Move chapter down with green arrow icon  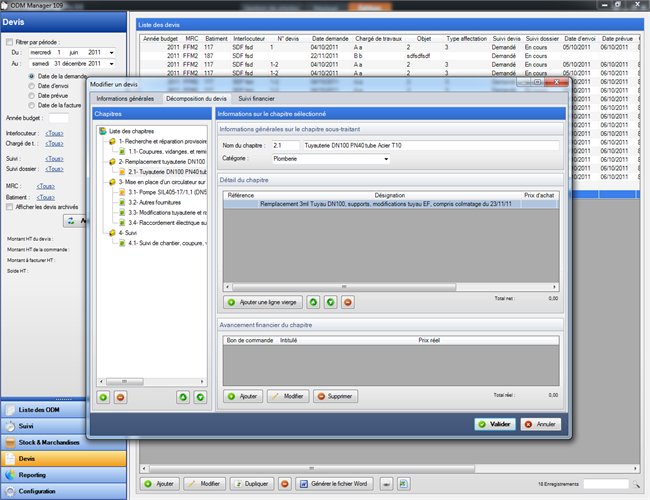point(200,397)
